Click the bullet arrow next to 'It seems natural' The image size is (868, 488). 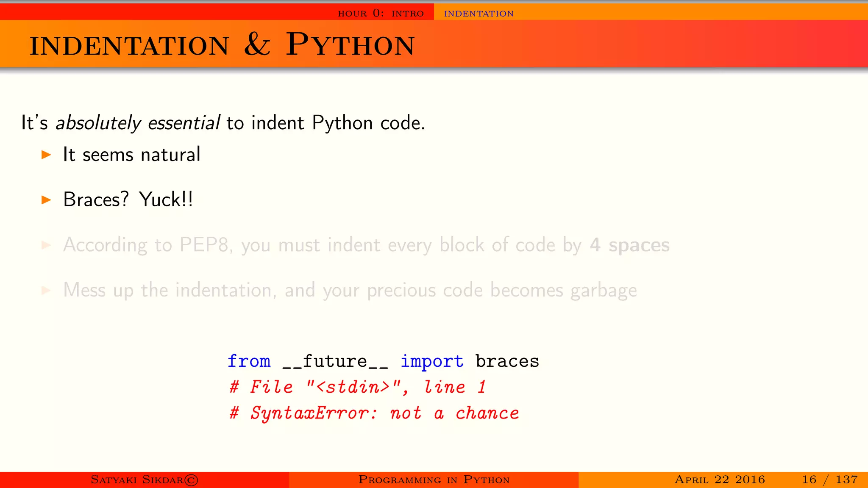pyautogui.click(x=46, y=155)
